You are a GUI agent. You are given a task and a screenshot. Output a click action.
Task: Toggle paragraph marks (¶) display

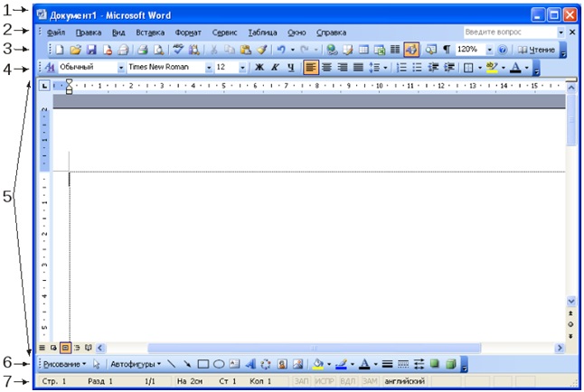[x=447, y=50]
